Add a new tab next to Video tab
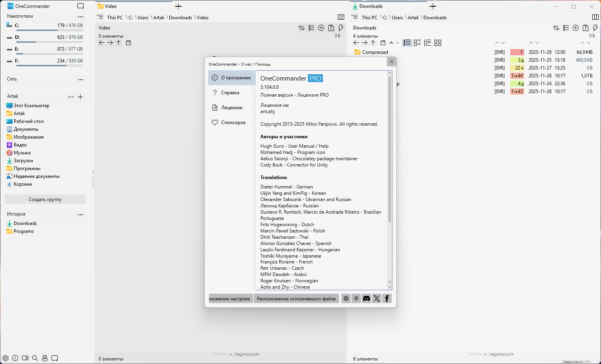Viewport: 601px width, 364px height. (178, 6)
